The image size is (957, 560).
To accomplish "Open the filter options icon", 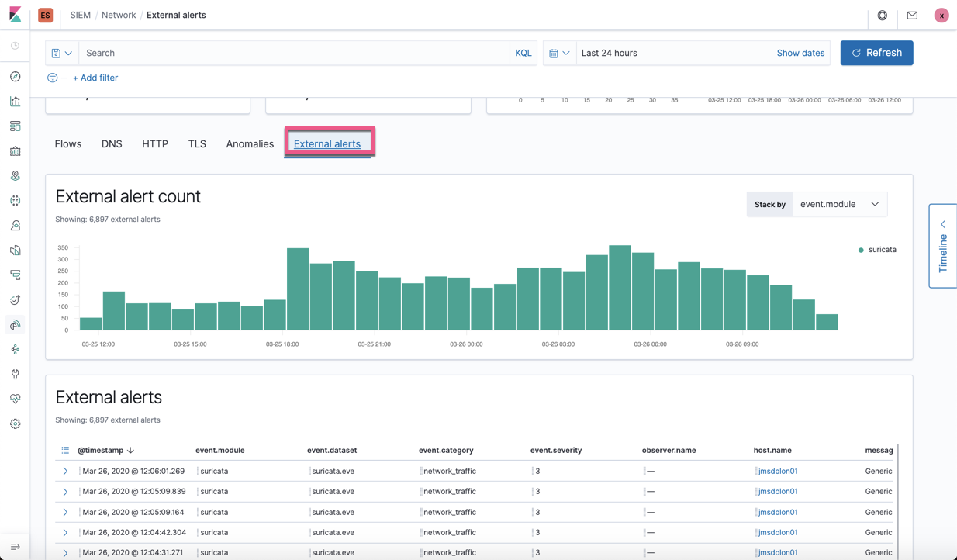I will point(52,78).
